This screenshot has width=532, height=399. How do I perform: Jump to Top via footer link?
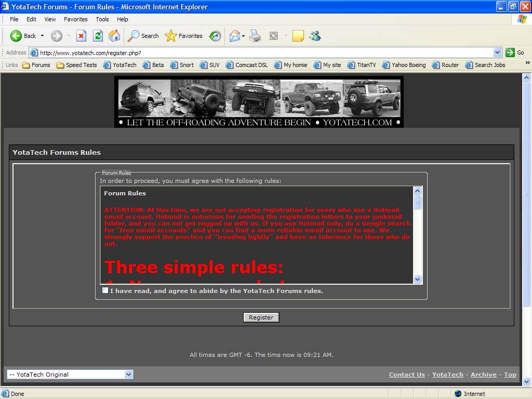(x=510, y=375)
